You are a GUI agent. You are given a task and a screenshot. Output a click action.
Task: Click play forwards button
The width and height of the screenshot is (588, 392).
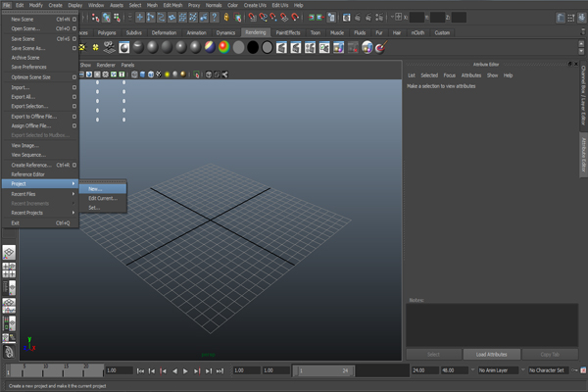(185, 371)
